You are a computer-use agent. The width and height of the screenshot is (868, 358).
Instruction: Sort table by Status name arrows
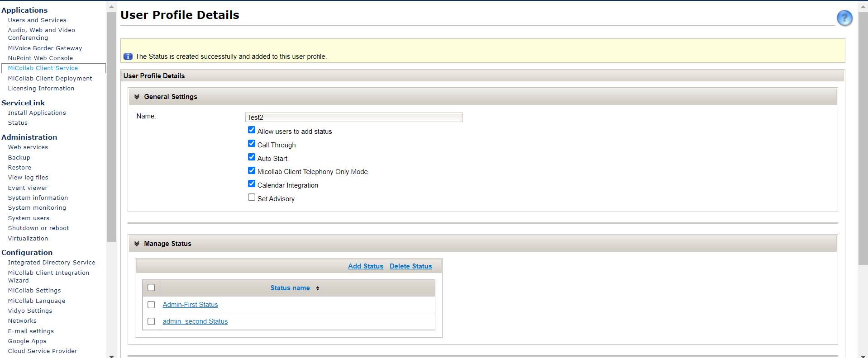pyautogui.click(x=318, y=288)
